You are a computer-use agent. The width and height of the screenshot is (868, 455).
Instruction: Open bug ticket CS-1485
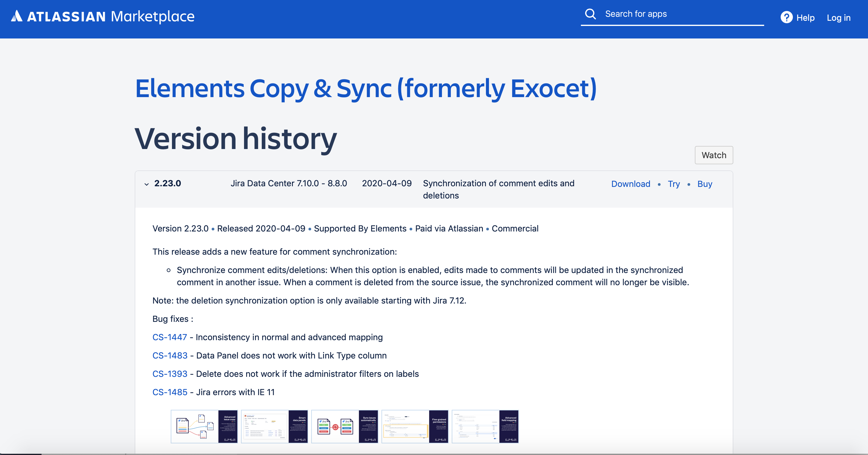(x=170, y=392)
